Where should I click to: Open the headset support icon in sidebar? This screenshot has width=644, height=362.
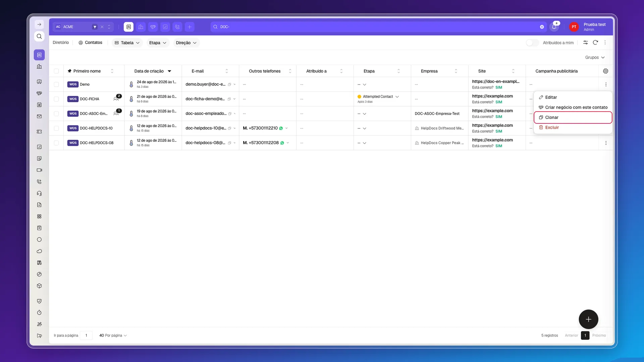click(39, 193)
